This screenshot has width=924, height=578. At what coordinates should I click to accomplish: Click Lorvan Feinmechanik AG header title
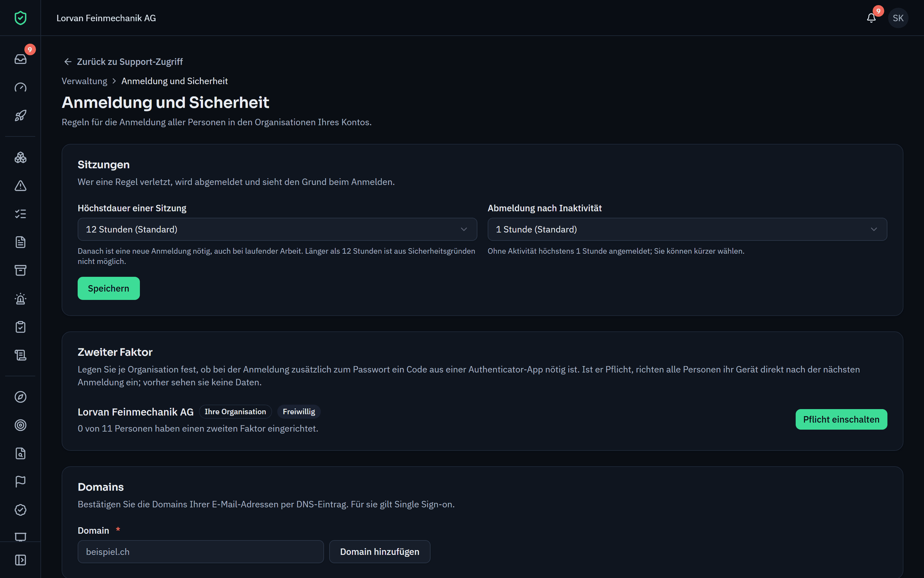106,18
